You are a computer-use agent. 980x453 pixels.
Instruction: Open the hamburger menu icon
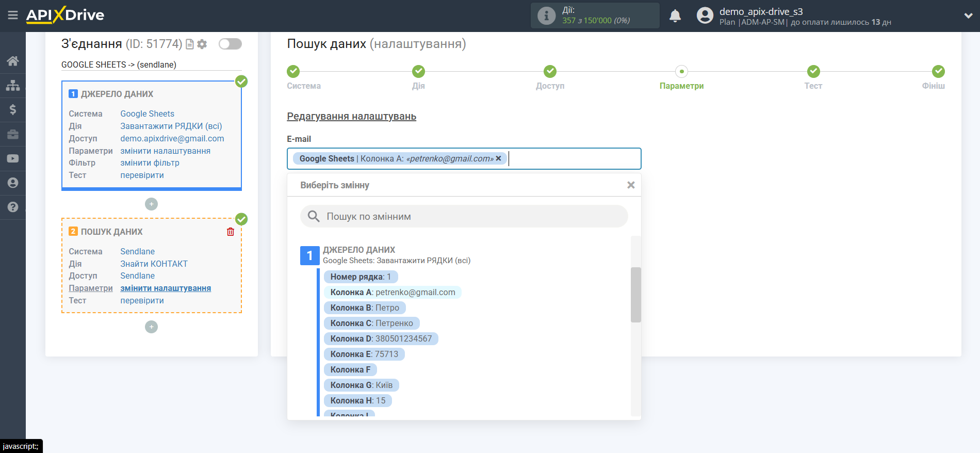tap(13, 15)
